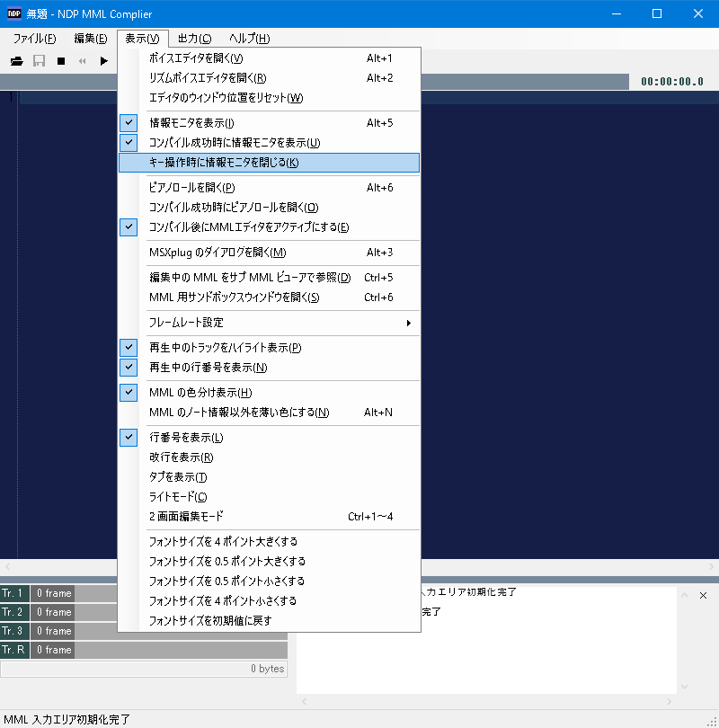Image resolution: width=719 pixels, height=728 pixels.
Task: Select ボイスエディタを開く menu entry
Action: [x=195, y=58]
